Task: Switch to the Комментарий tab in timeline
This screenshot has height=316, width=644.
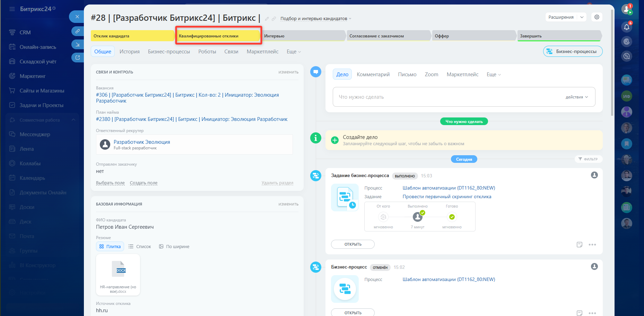Action: tap(373, 74)
